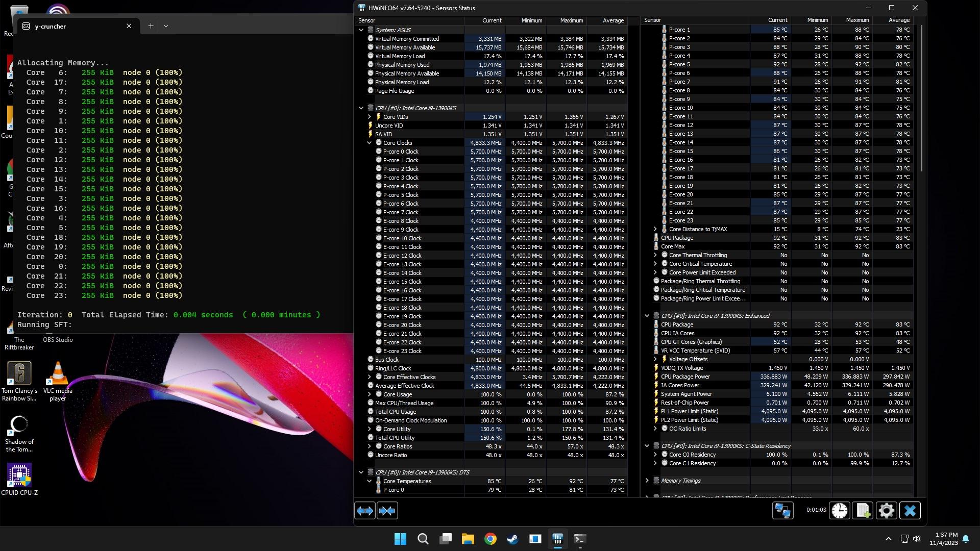The height and width of the screenshot is (551, 980).
Task: Click the left panel Sensor column header
Action: pyautogui.click(x=409, y=20)
